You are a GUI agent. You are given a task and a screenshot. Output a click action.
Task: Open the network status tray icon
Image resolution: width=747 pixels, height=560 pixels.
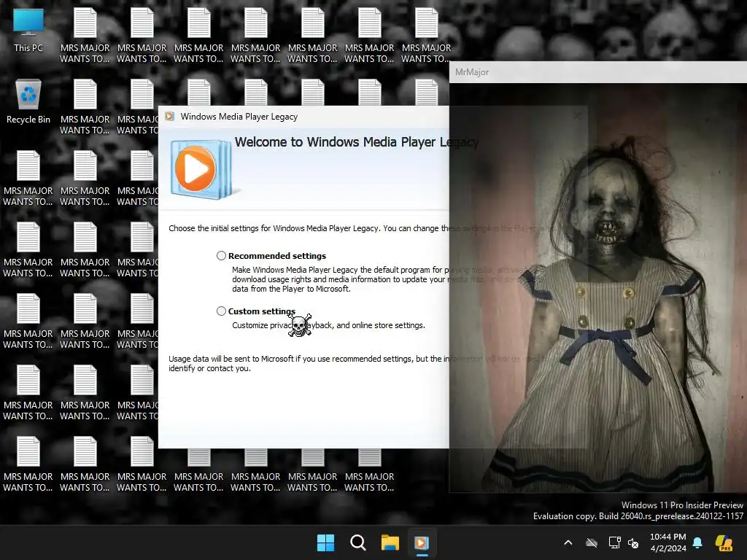pyautogui.click(x=614, y=542)
